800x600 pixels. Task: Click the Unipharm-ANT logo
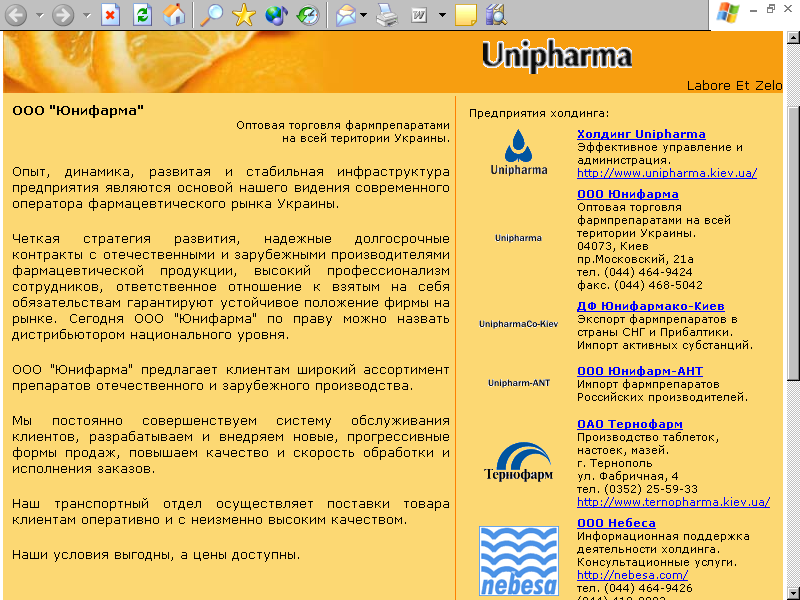pos(519,383)
